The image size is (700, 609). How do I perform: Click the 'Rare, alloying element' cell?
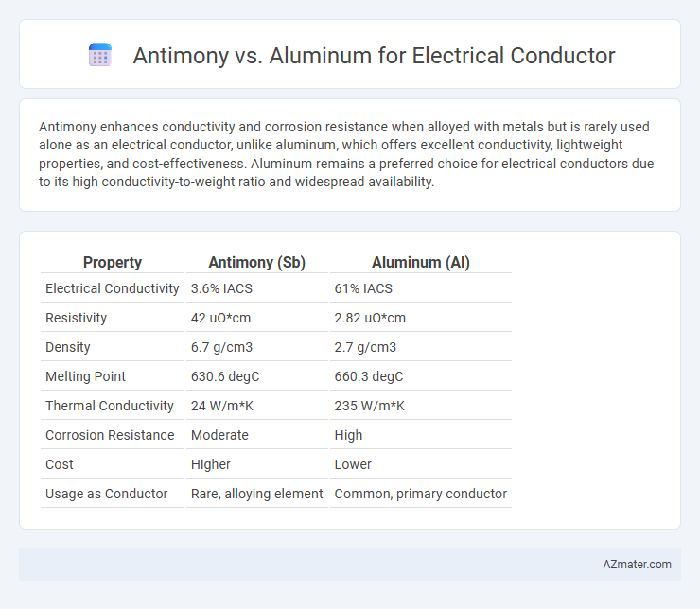256,494
